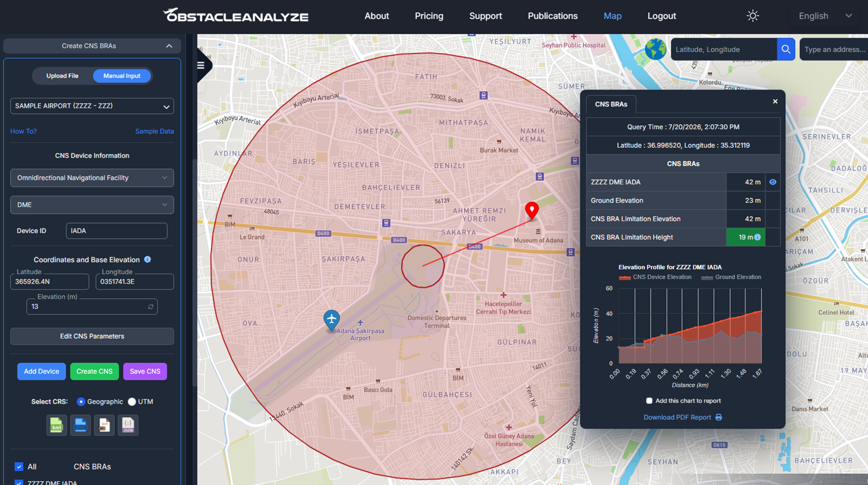The height and width of the screenshot is (485, 868).
Task: Click the Latitude : 36.996520 coordinates row
Action: pos(683,146)
